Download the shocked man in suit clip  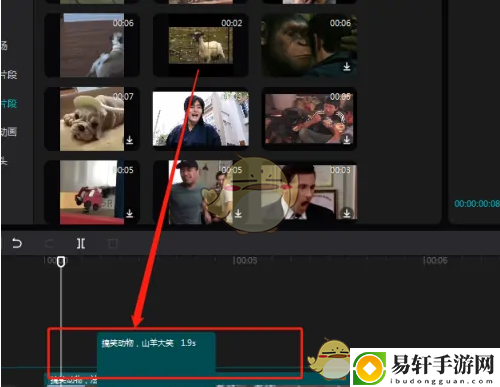click(x=347, y=213)
